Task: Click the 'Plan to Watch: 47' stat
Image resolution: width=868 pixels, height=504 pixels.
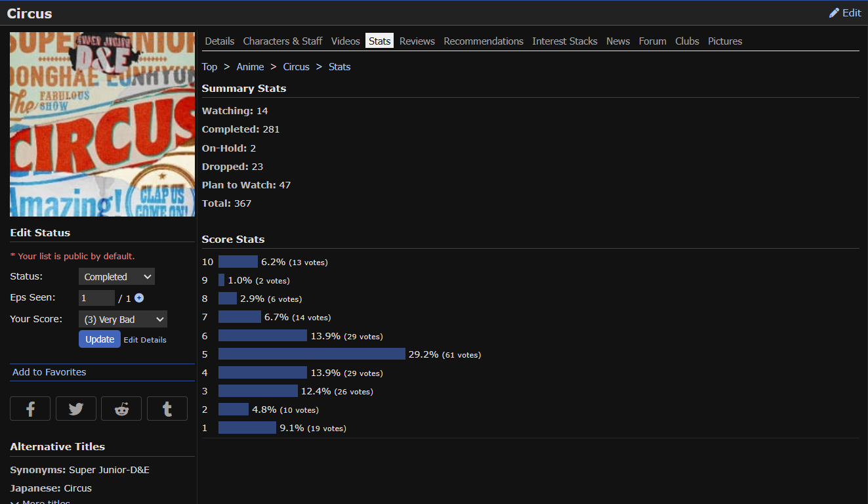Action: (246, 185)
